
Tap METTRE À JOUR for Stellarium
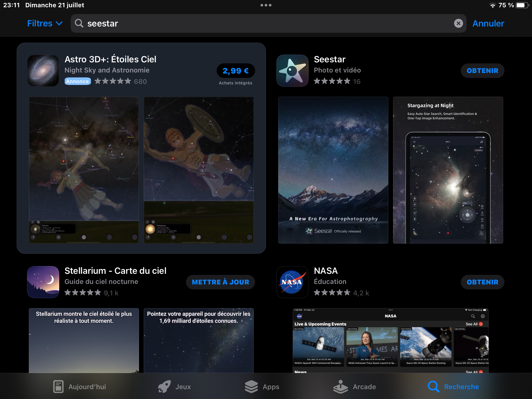pyautogui.click(x=220, y=282)
